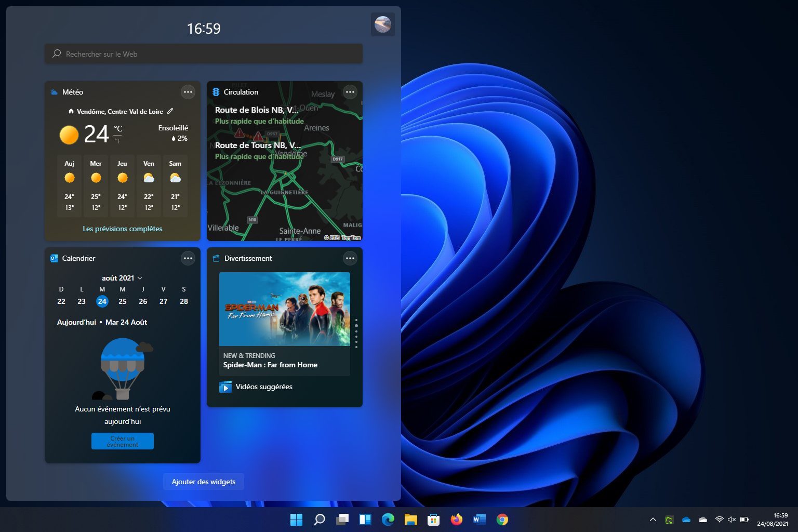Open Divertissement widget more options
Viewport: 798px width, 532px height.
click(350, 258)
